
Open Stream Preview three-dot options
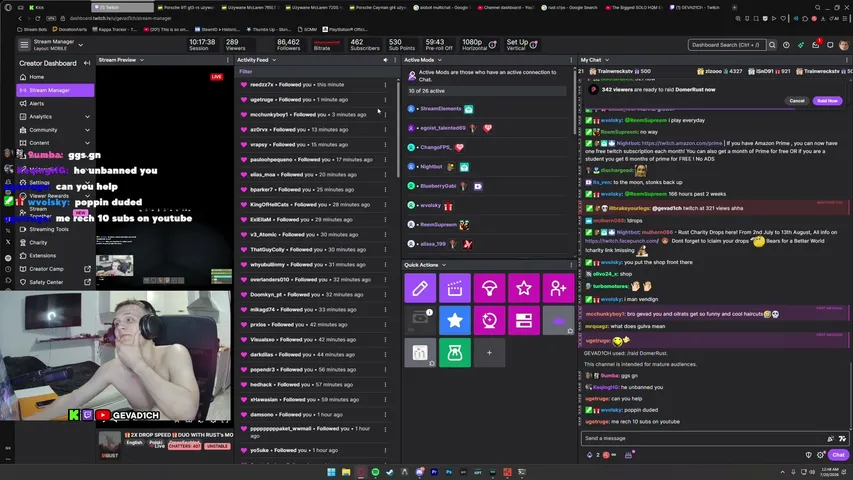click(228, 60)
